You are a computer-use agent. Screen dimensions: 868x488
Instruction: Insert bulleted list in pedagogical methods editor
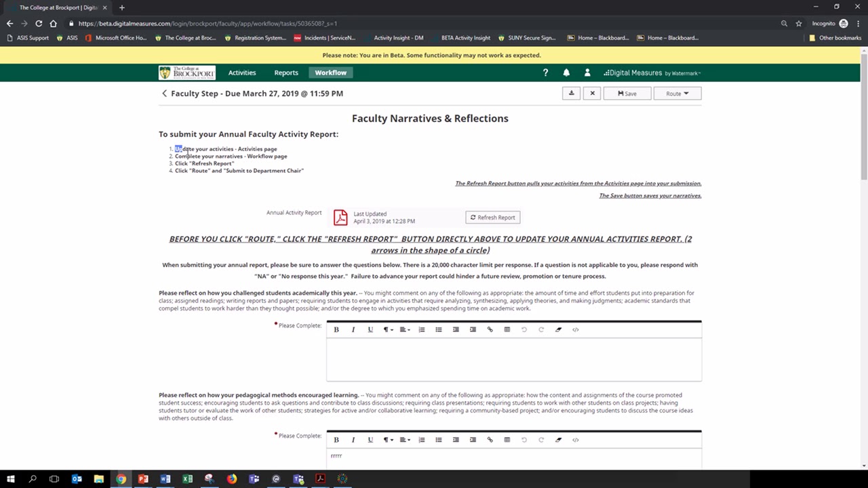click(x=439, y=440)
